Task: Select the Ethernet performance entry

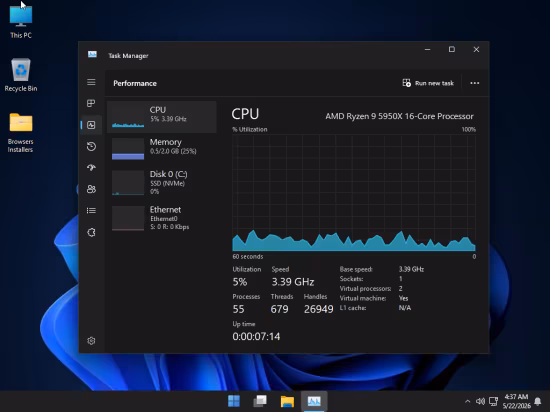Action: pyautogui.click(x=162, y=218)
